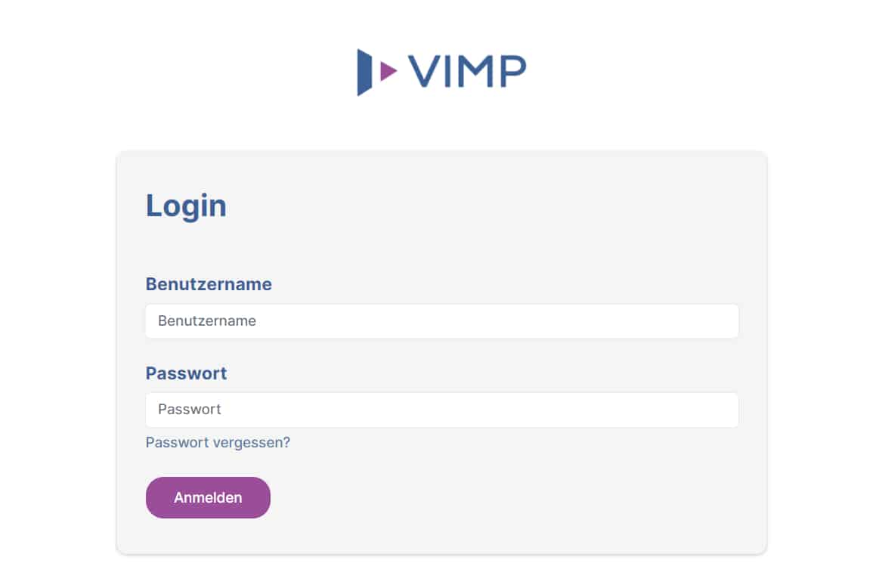The height and width of the screenshot is (588, 882).
Task: Select the purple play triangle in the logo
Action: tap(387, 70)
